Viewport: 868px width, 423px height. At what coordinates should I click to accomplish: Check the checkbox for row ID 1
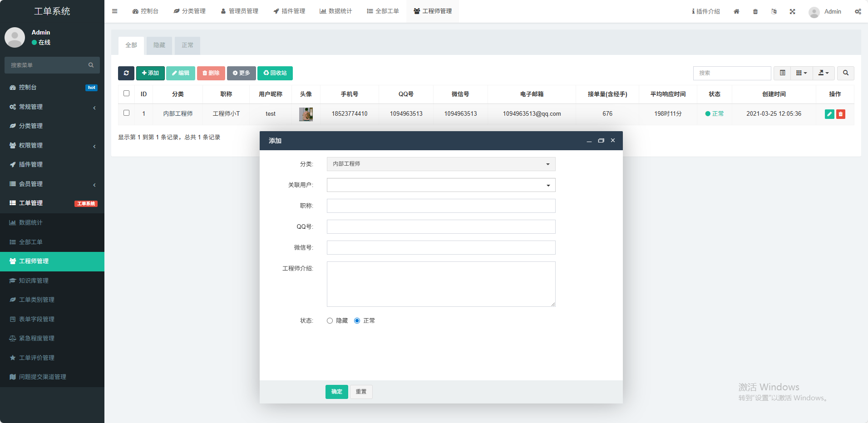click(127, 113)
